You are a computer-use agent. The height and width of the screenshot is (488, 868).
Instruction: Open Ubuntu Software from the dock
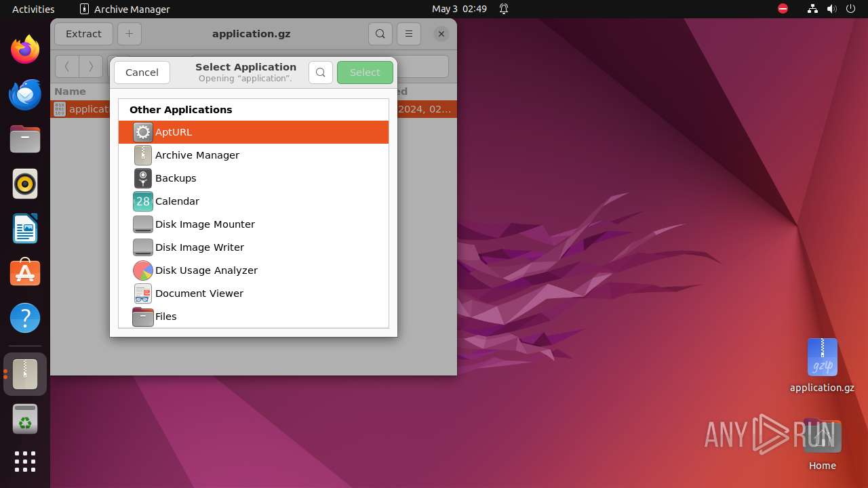point(25,273)
